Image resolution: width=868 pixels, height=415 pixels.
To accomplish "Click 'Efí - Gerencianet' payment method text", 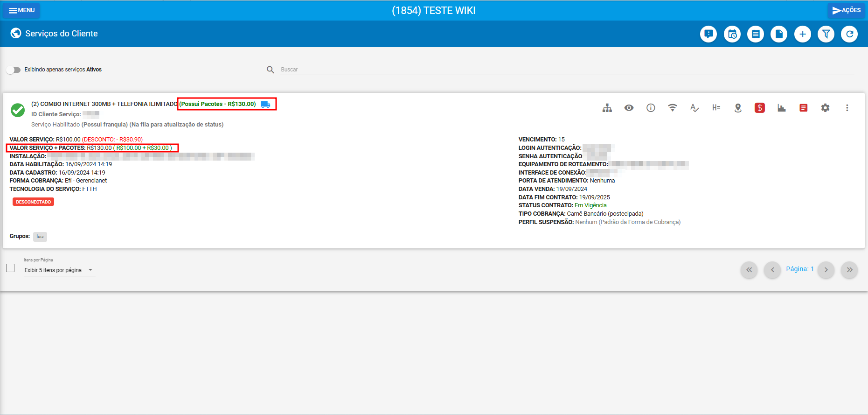I will [x=86, y=181].
